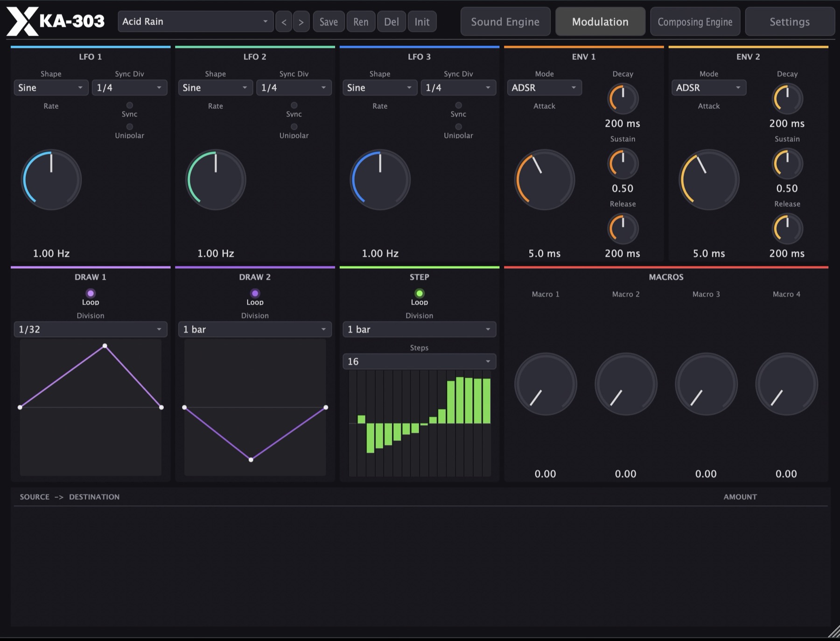This screenshot has height=641, width=840.
Task: Click the Macro 1 value 0.00
Action: (x=545, y=474)
